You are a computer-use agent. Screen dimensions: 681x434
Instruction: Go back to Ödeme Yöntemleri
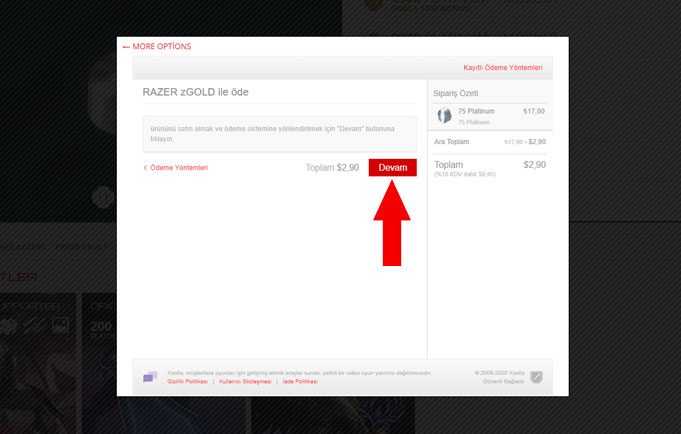[x=176, y=168]
